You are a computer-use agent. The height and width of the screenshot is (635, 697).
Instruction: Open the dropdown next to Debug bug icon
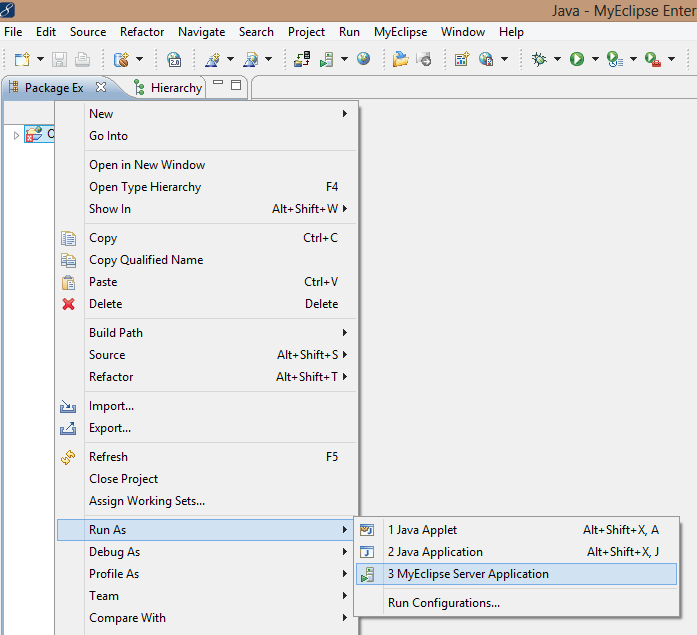point(557,59)
